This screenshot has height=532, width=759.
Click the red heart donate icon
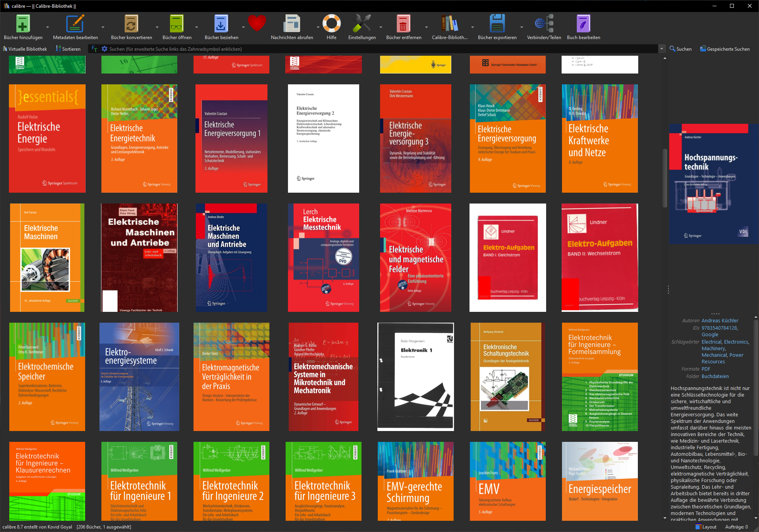pyautogui.click(x=257, y=23)
